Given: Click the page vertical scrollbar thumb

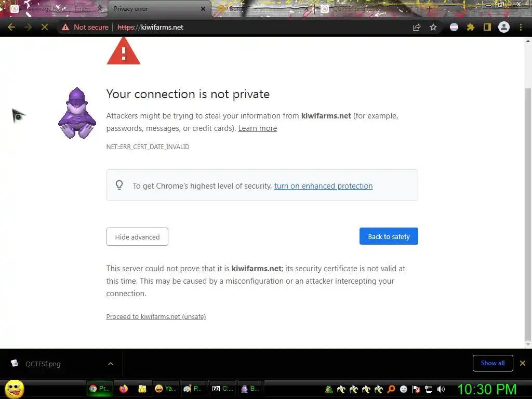Looking at the screenshot, I should [x=528, y=214].
